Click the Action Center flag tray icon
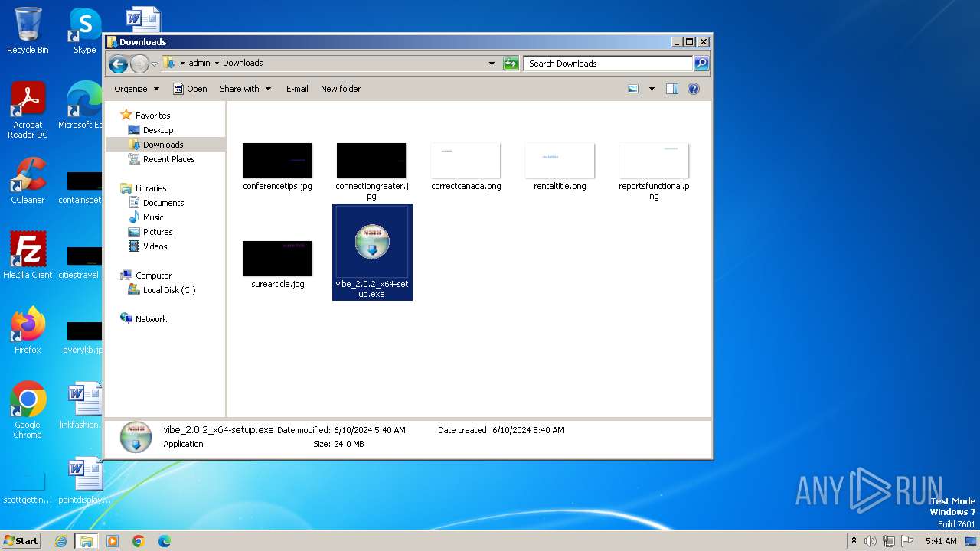The height and width of the screenshot is (551, 980). [906, 541]
